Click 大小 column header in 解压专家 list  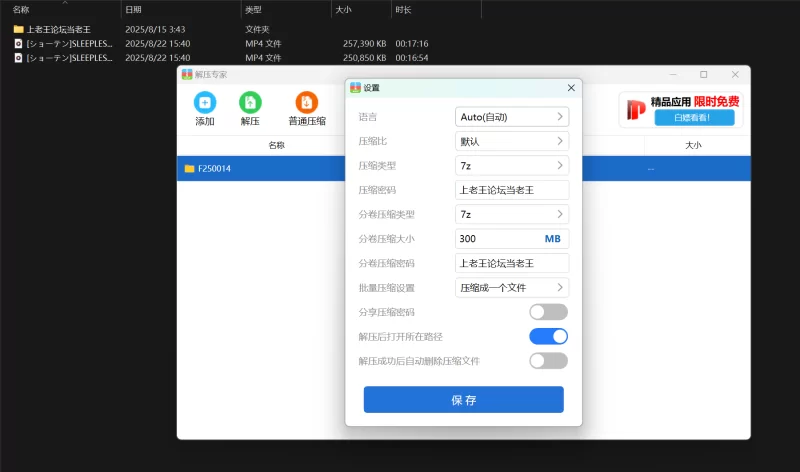[x=693, y=145]
